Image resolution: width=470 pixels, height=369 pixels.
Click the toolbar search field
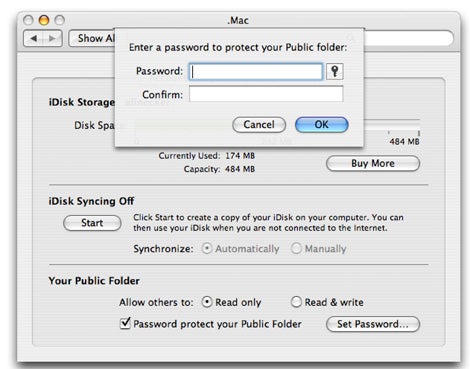point(408,38)
